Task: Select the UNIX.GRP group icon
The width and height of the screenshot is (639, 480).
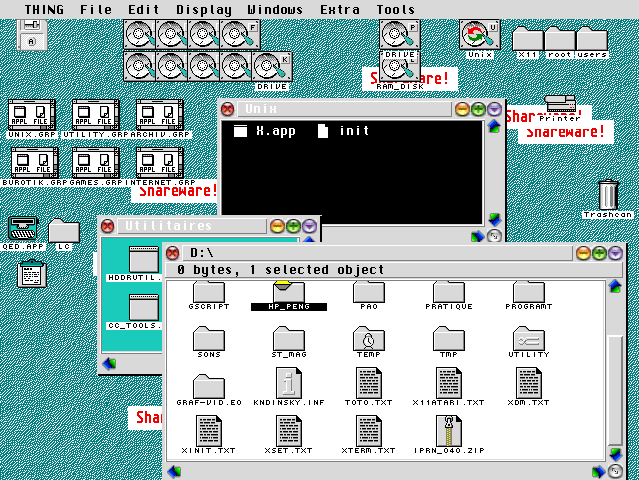Action: (32, 119)
